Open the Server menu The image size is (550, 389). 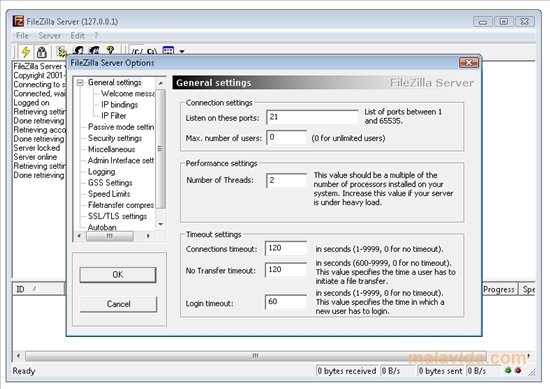(49, 36)
